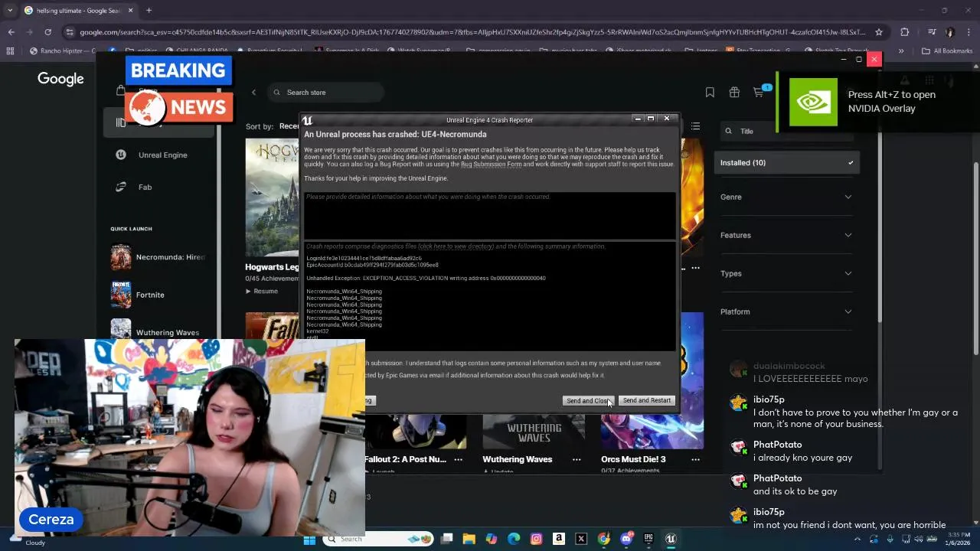
Task: Go back using Epic launcher back arrow
Action: click(x=253, y=93)
